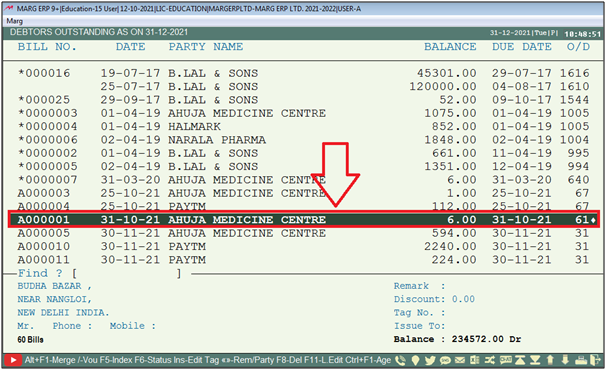Select bill *0000004 HALMARK row
This screenshot has height=370, width=607.
(304, 126)
